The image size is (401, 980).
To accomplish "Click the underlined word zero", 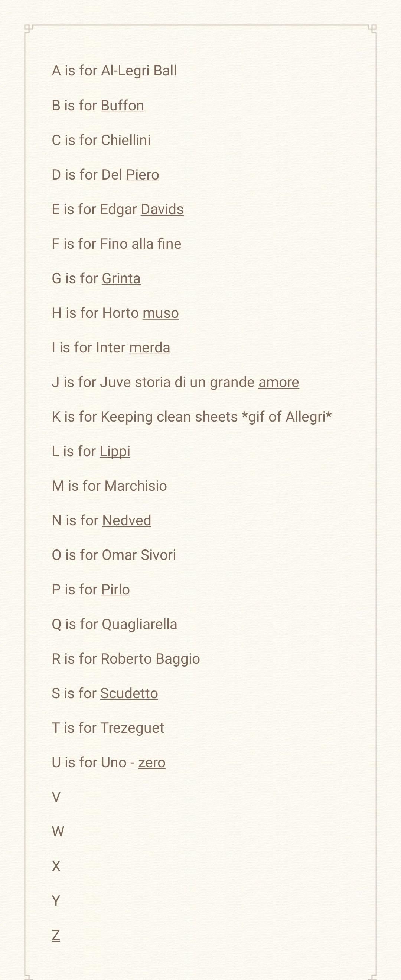I will coord(152,763).
